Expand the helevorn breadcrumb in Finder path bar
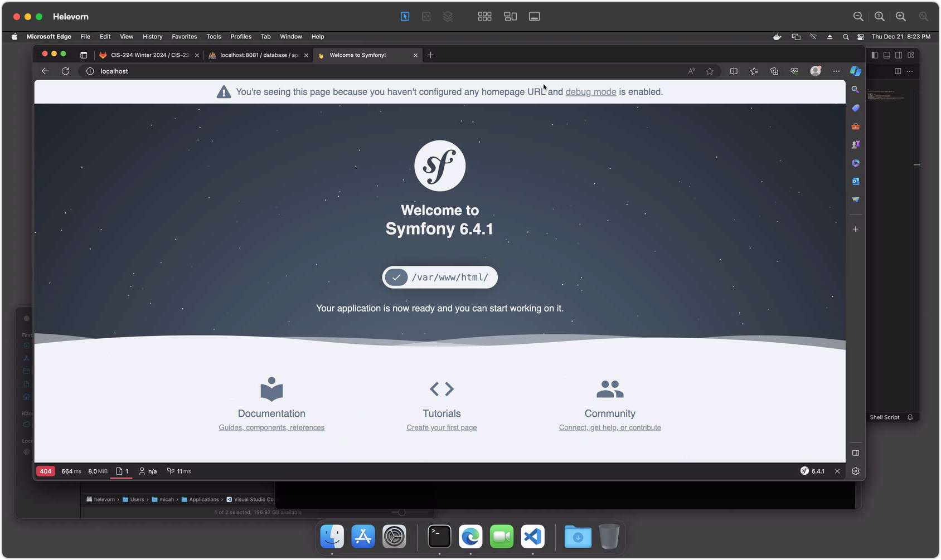941x560 pixels. click(103, 499)
